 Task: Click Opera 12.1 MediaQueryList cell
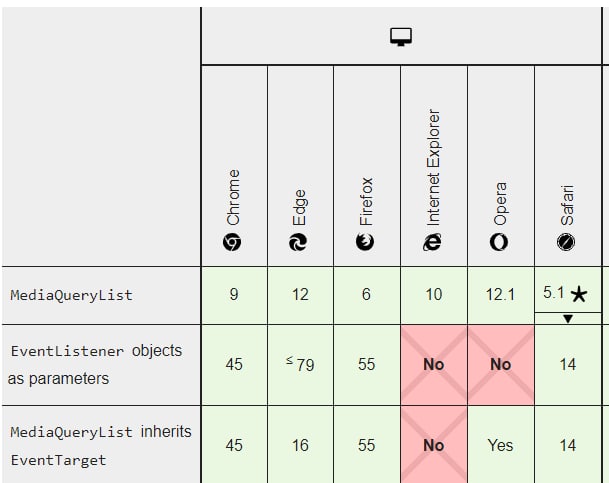coord(500,296)
